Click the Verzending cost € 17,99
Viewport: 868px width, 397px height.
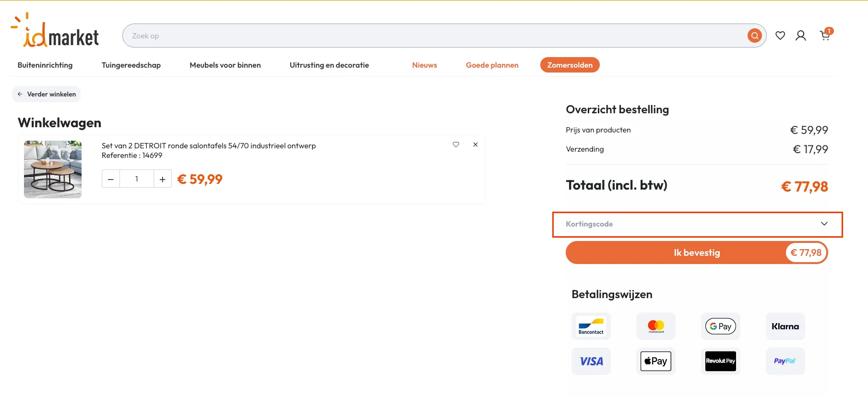[x=810, y=149]
